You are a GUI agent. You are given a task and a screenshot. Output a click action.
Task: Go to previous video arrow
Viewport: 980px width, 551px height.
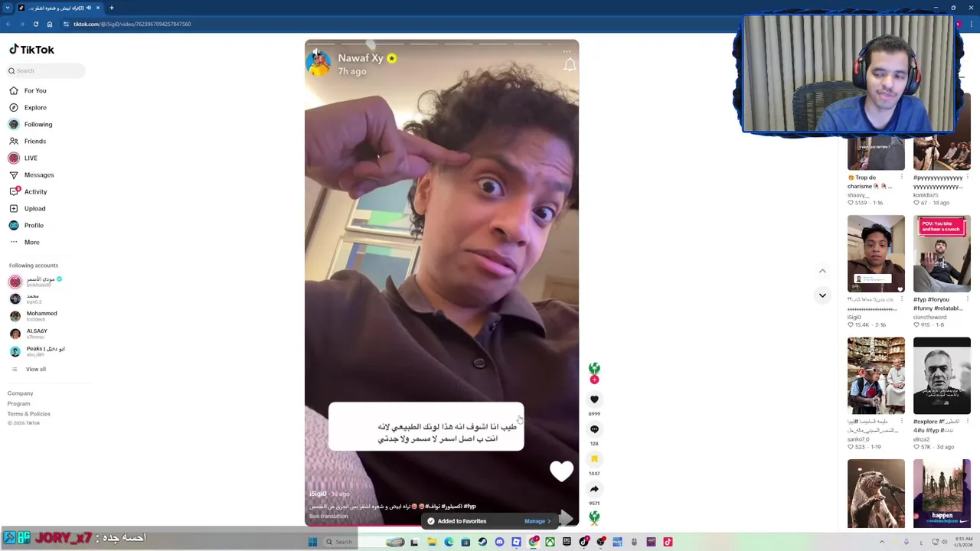click(822, 271)
